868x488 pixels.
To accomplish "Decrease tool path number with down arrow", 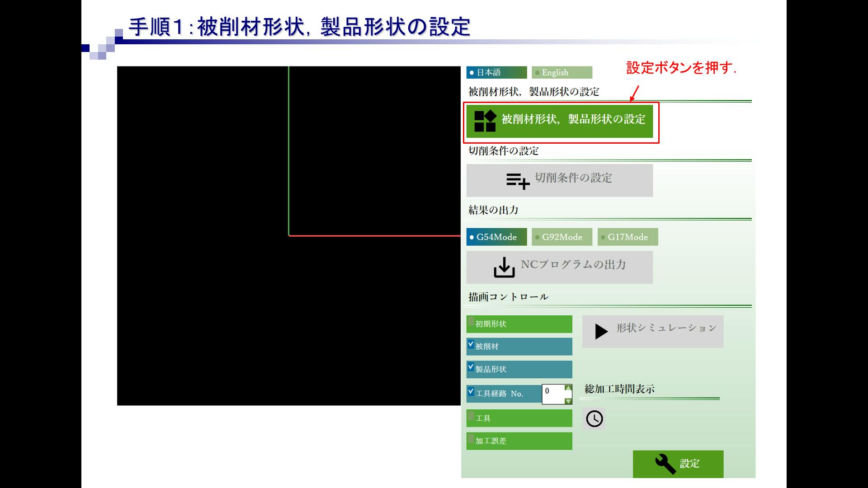I will [x=568, y=401].
